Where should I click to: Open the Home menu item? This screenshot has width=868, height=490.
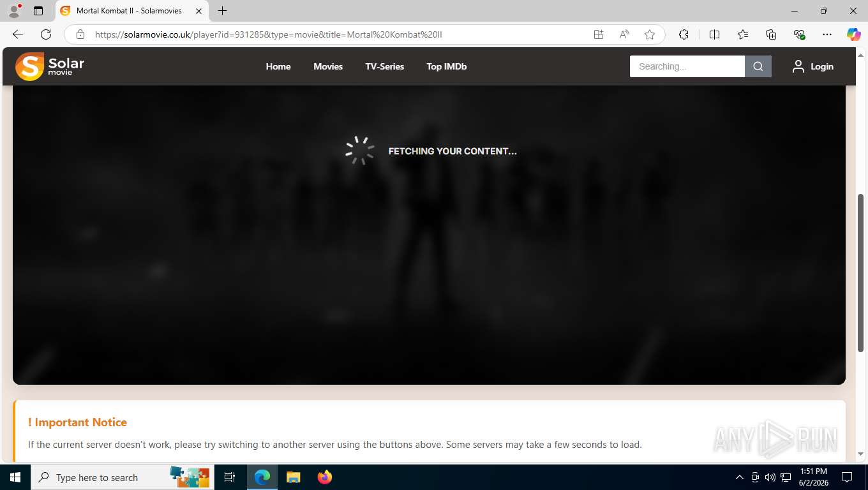click(278, 66)
